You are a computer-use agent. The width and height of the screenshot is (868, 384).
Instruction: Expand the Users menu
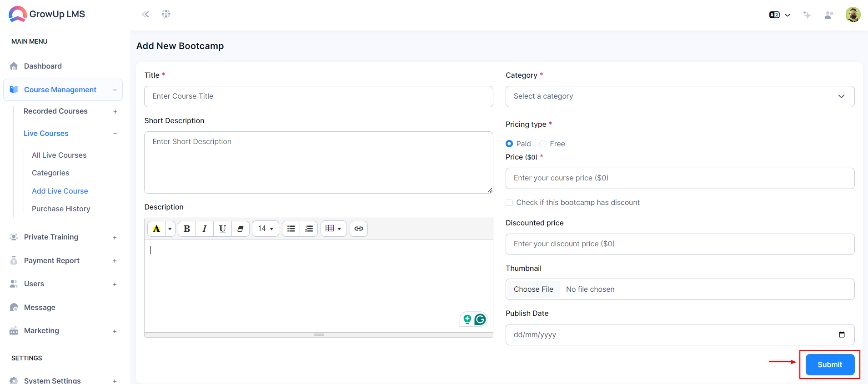115,284
